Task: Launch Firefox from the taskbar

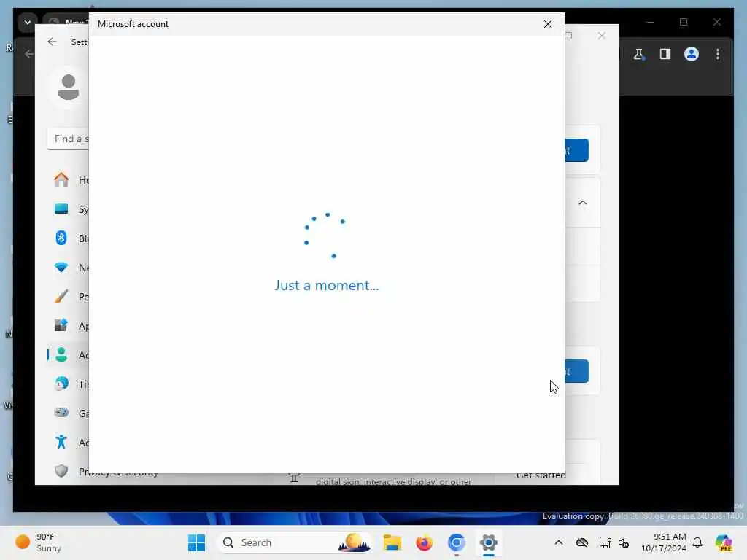Action: click(x=424, y=542)
